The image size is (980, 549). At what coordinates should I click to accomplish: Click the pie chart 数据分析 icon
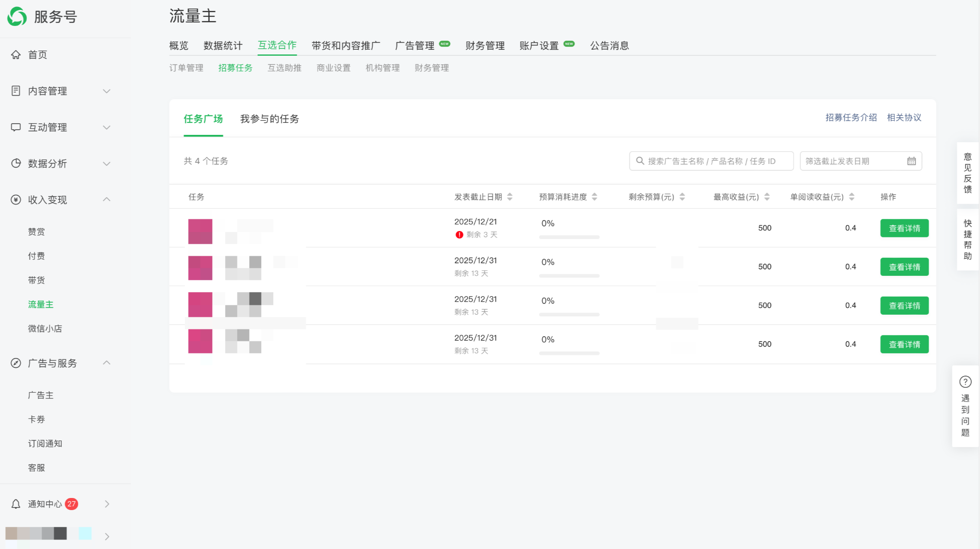(16, 163)
